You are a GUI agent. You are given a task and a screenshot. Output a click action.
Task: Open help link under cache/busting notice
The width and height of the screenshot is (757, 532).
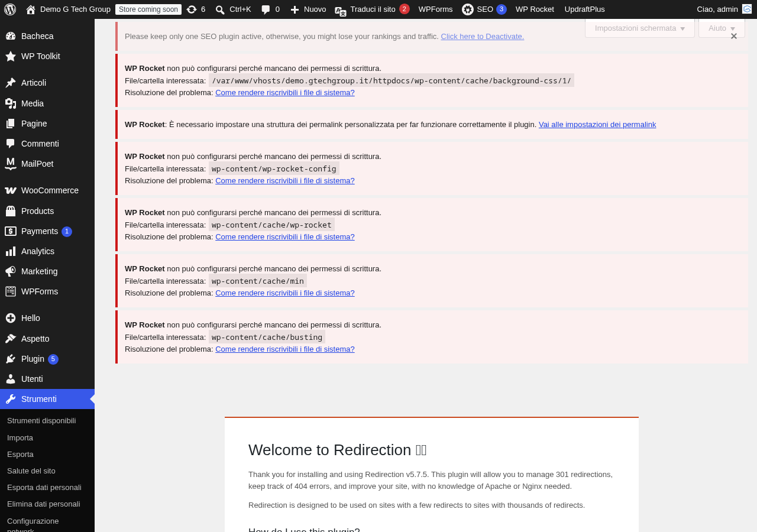click(285, 349)
